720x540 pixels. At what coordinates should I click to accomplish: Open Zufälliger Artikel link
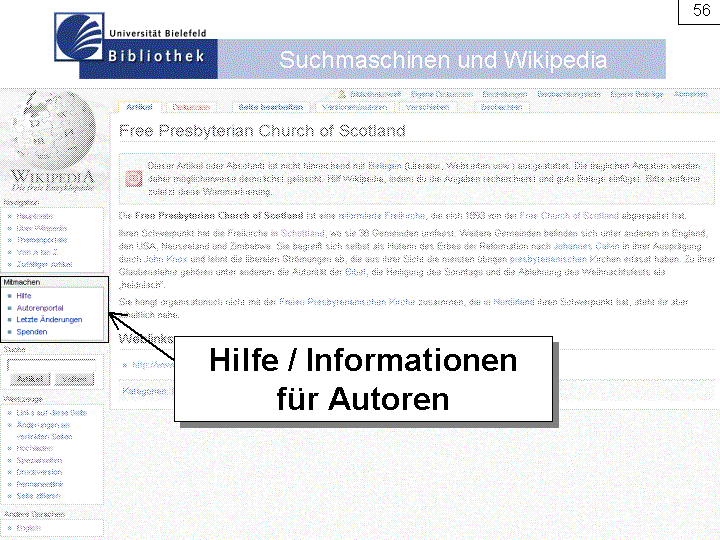45,264
